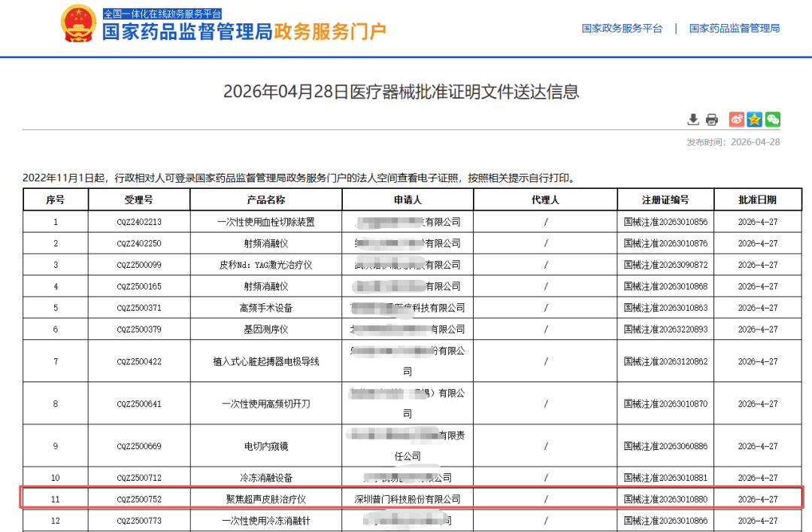
Task: Select cell 皮秒Nd: YAG激光治疗仪
Action: tap(266, 265)
